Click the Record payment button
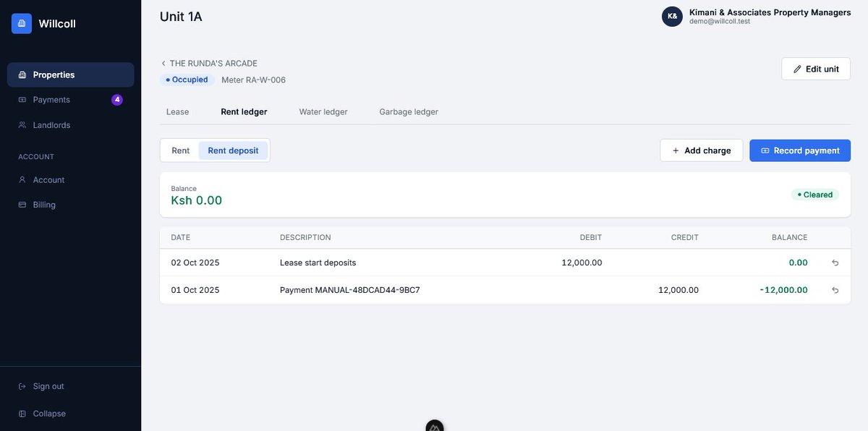The image size is (868, 431). [800, 150]
